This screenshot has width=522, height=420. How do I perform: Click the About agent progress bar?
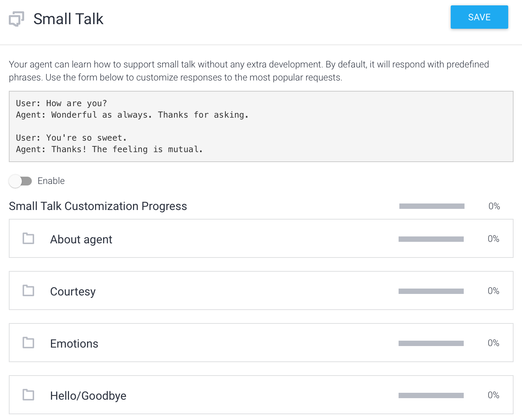(x=431, y=239)
